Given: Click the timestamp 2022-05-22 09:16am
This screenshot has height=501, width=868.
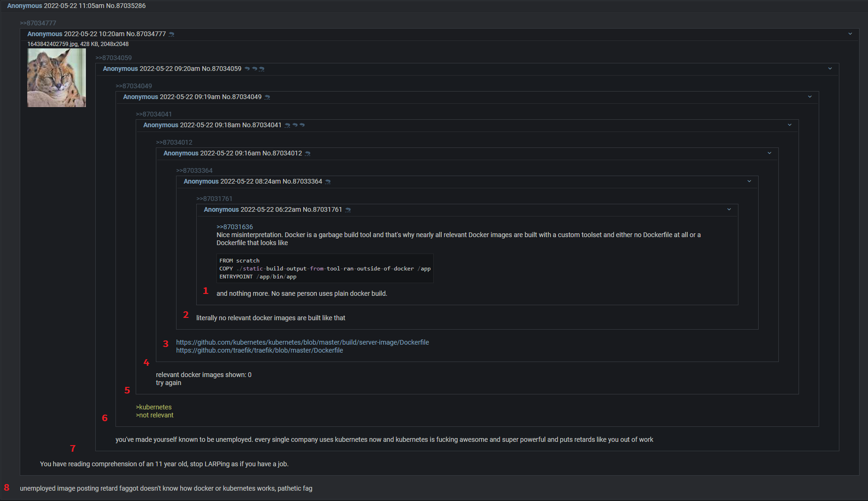Looking at the screenshot, I should pyautogui.click(x=230, y=153).
